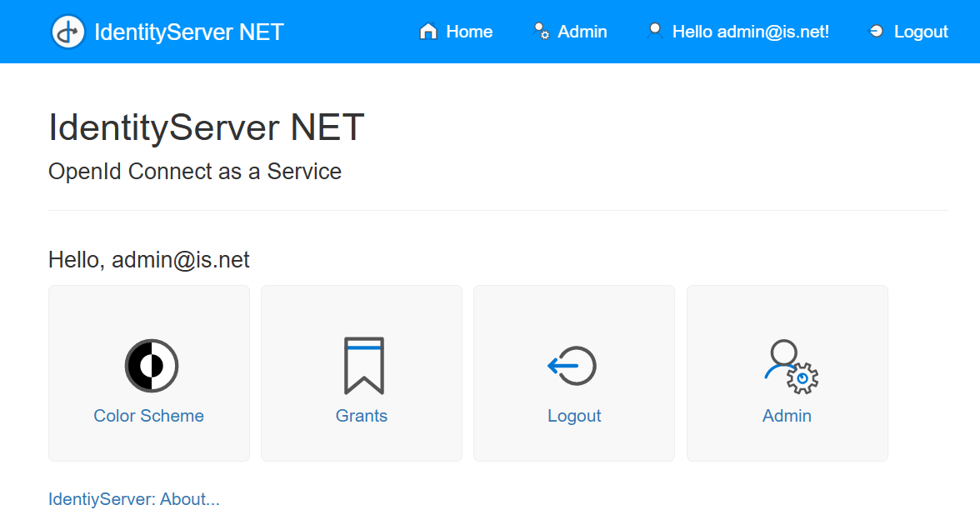Click the circular arrow Logout tile icon
This screenshot has width=980, height=530.
pos(572,366)
